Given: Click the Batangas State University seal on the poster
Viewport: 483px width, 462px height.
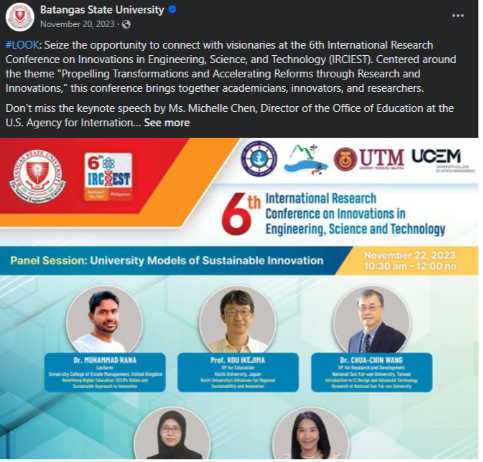Looking at the screenshot, I should 40,176.
